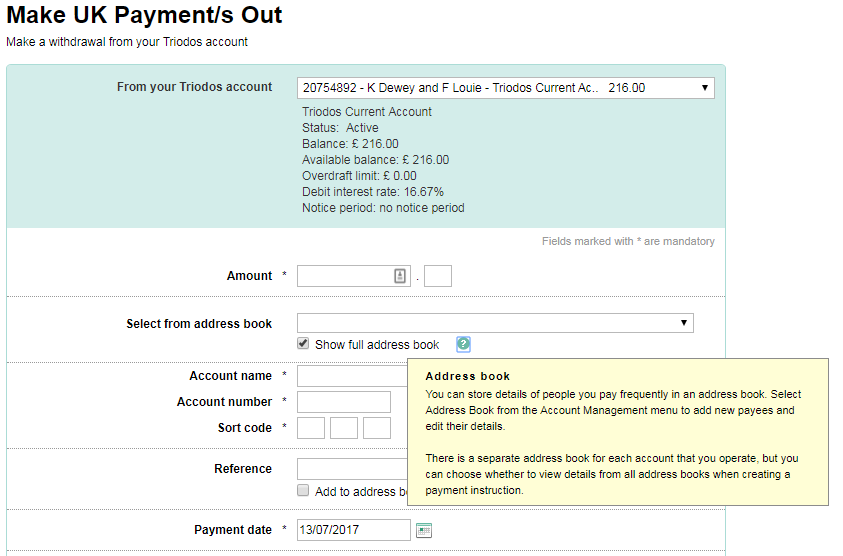Click the Reference input field
Screen dimensions: 843x556
(352, 469)
